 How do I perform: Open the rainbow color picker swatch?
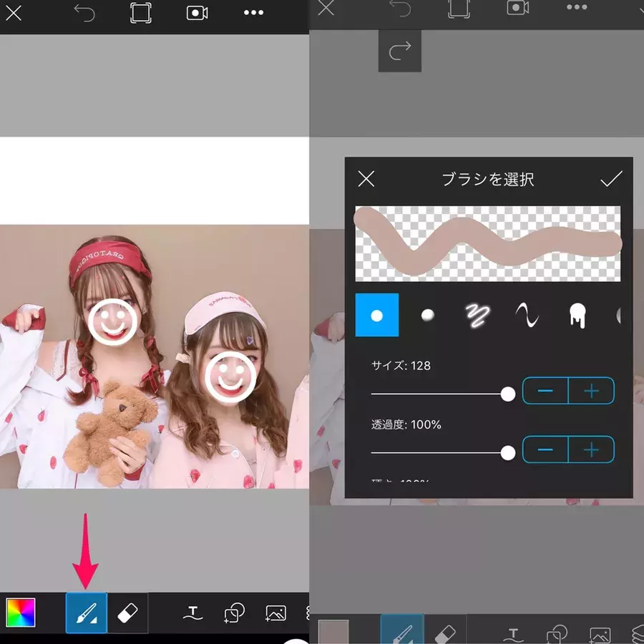pos(21,613)
